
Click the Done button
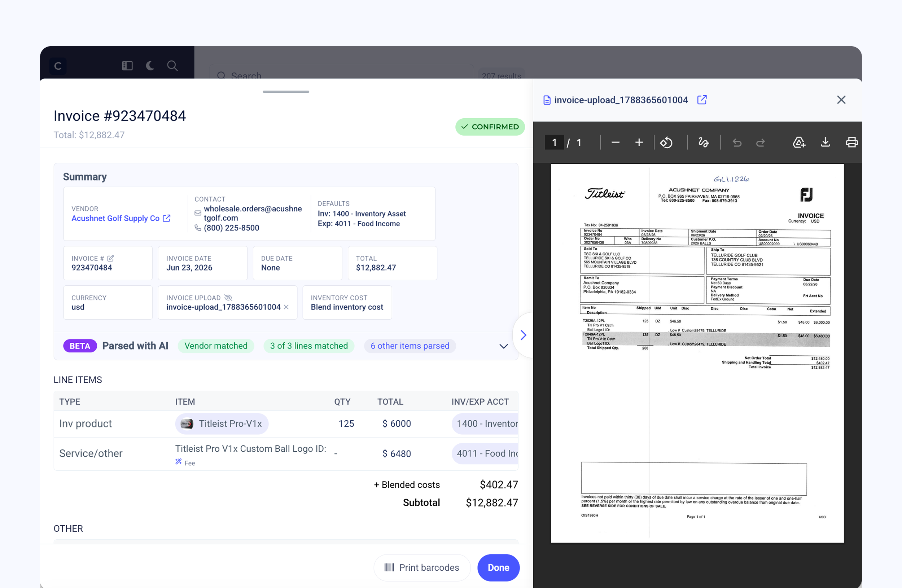[x=498, y=567]
